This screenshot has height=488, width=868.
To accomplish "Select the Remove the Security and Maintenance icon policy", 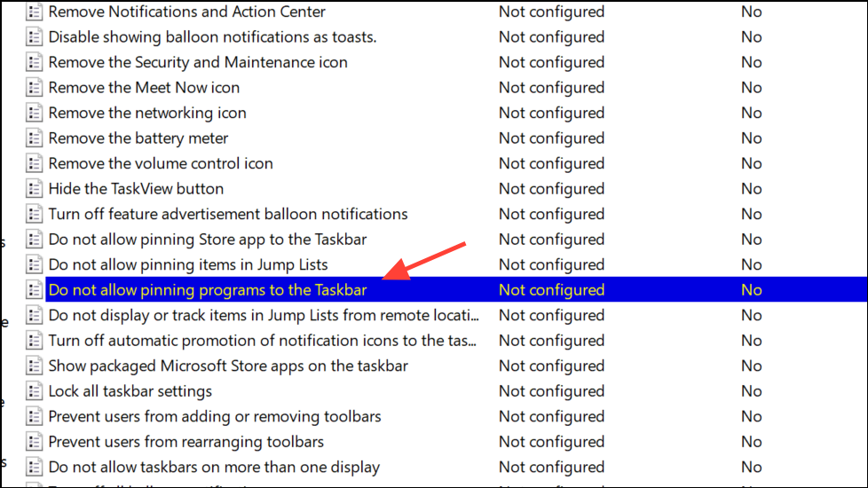I will point(197,62).
